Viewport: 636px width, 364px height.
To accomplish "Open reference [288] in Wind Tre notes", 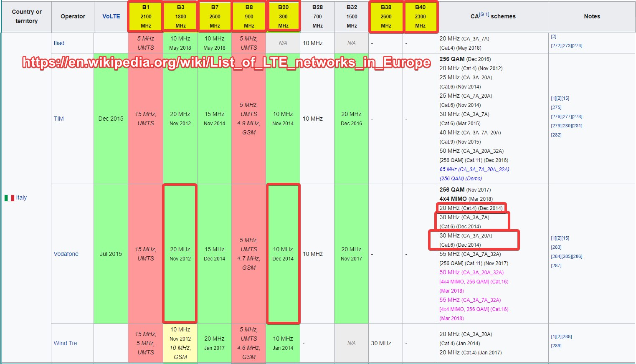I will pos(567,336).
